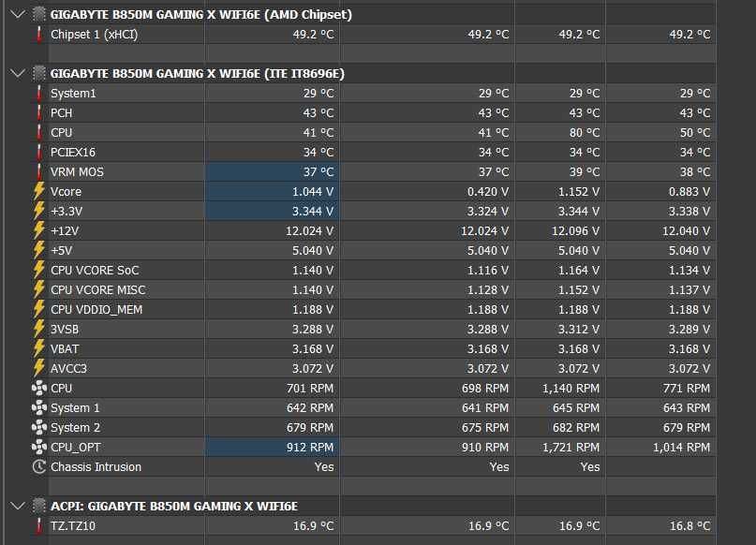The height and width of the screenshot is (545, 756).
Task: Select the GIGABYTE B850M (AMD Chipset) header text
Action: click(201, 15)
